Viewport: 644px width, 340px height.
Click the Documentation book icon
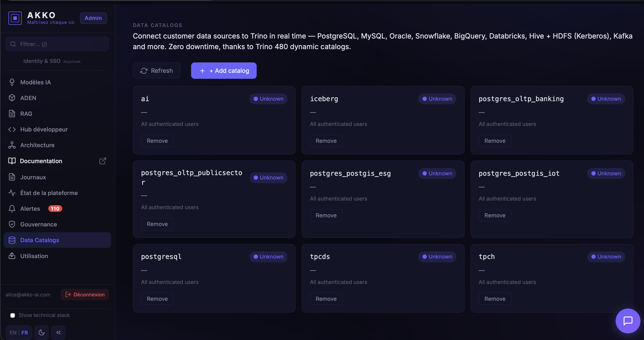coord(12,161)
